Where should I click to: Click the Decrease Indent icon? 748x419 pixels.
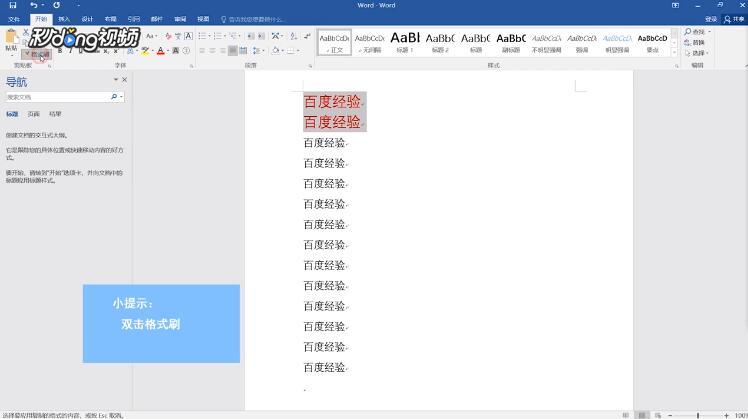251,36
